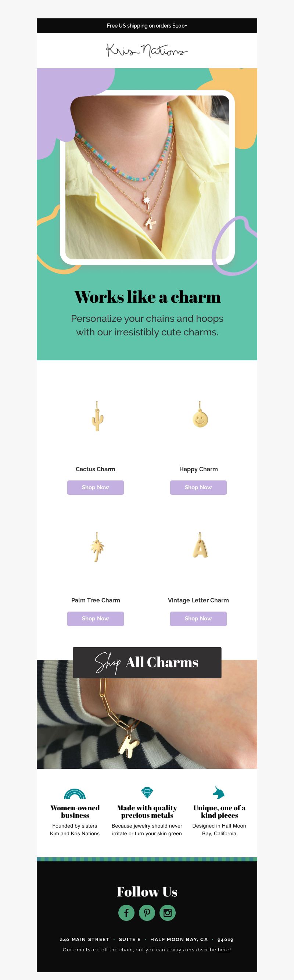The width and height of the screenshot is (294, 980).
Task: Click the necklace hero photo
Action: coord(147,177)
